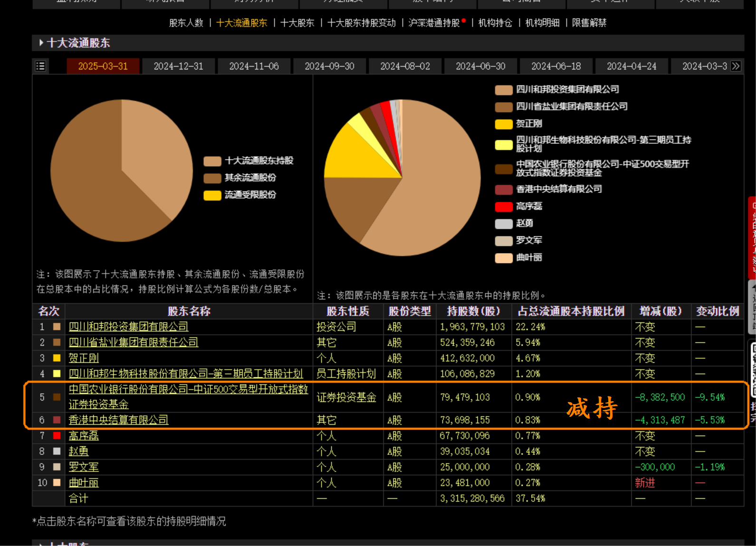
Task: Click legend swatch for 十大流通股东持股
Action: (212, 161)
